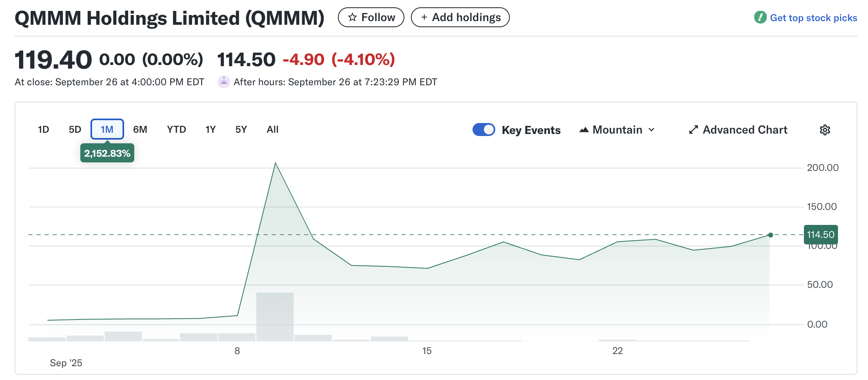Viewport: 868px width, 380px height.
Task: Open the Get top stock picks link
Action: pyautogui.click(x=813, y=18)
